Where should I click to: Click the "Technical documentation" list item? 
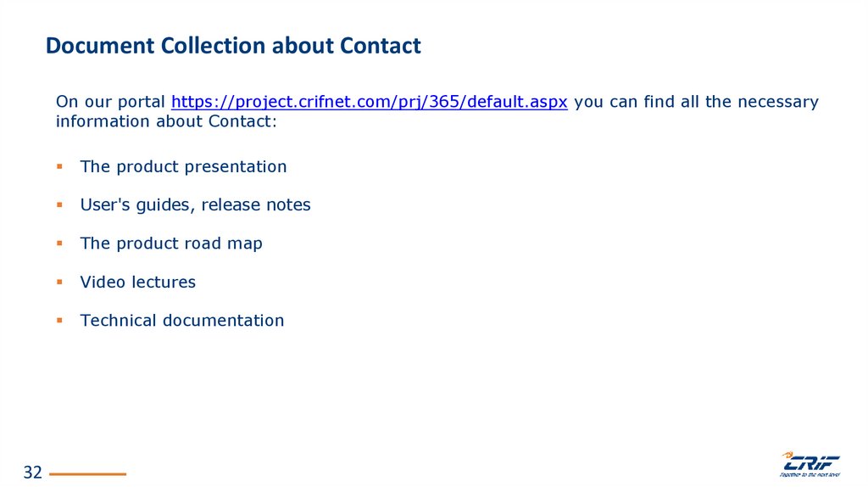point(182,321)
